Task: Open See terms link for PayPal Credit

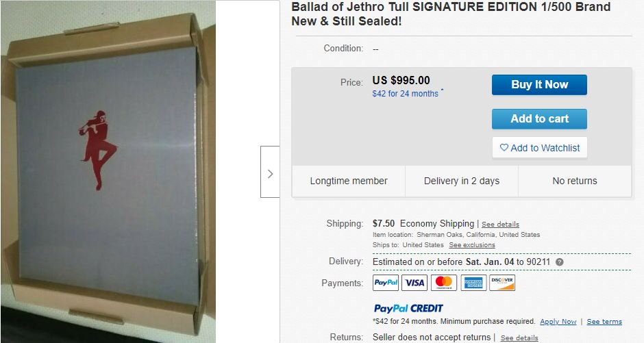Action: (x=604, y=322)
